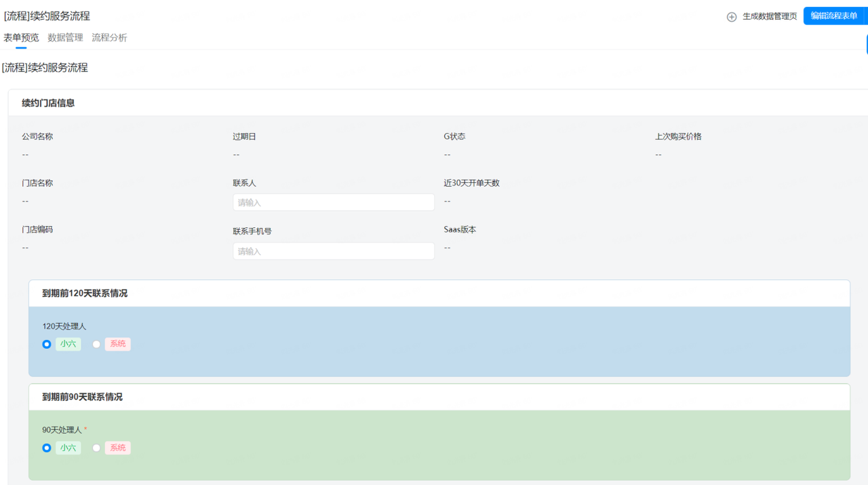Click the pink 系统 tag under 90天处理人
868x485 pixels.
click(118, 448)
